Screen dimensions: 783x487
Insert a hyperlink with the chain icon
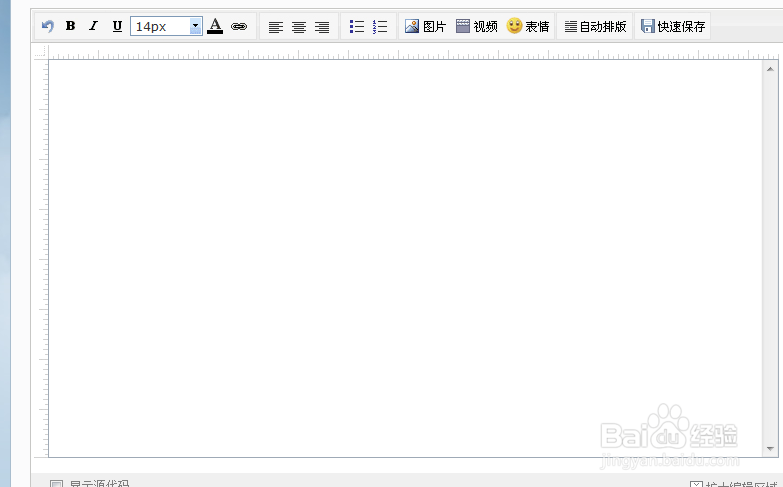coord(239,26)
